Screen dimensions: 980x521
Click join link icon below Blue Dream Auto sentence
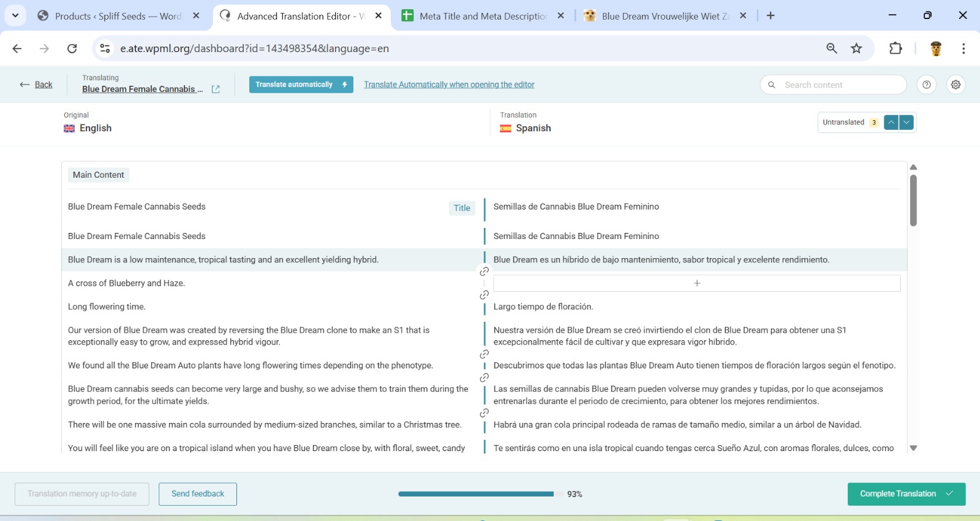[484, 378]
